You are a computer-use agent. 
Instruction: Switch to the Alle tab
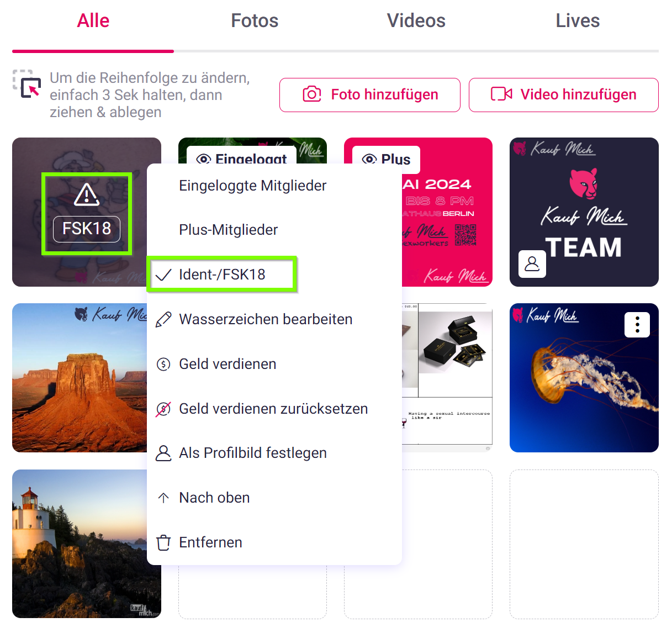click(x=93, y=21)
